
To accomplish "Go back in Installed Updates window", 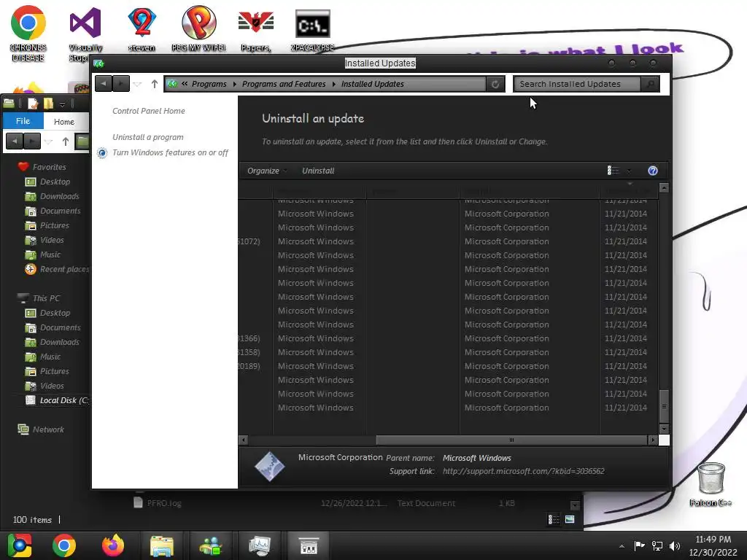I will (104, 84).
